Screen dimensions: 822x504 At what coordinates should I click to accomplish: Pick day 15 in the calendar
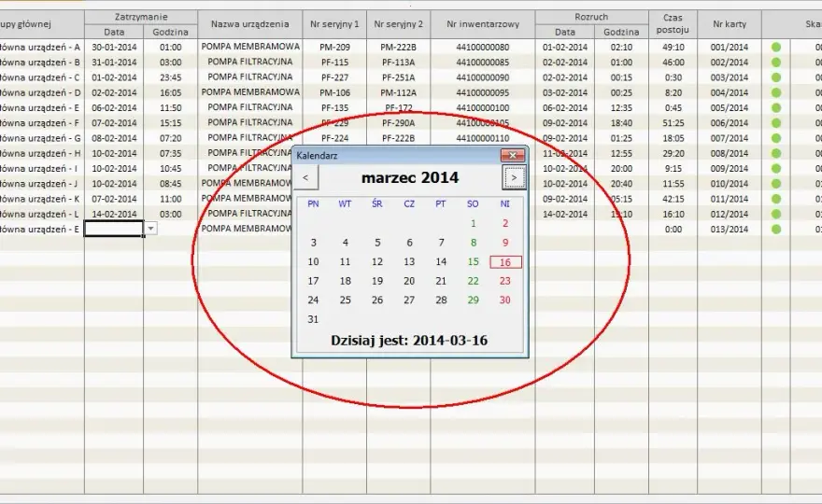[x=474, y=262]
